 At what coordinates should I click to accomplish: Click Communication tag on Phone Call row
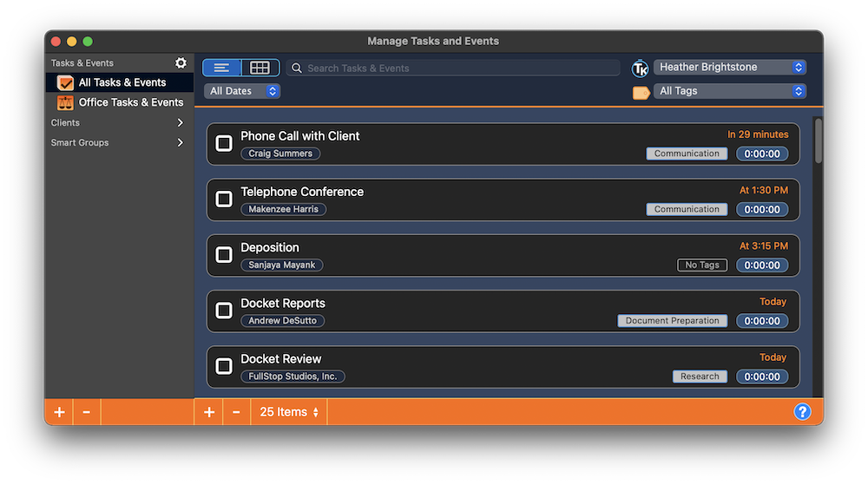coord(687,154)
